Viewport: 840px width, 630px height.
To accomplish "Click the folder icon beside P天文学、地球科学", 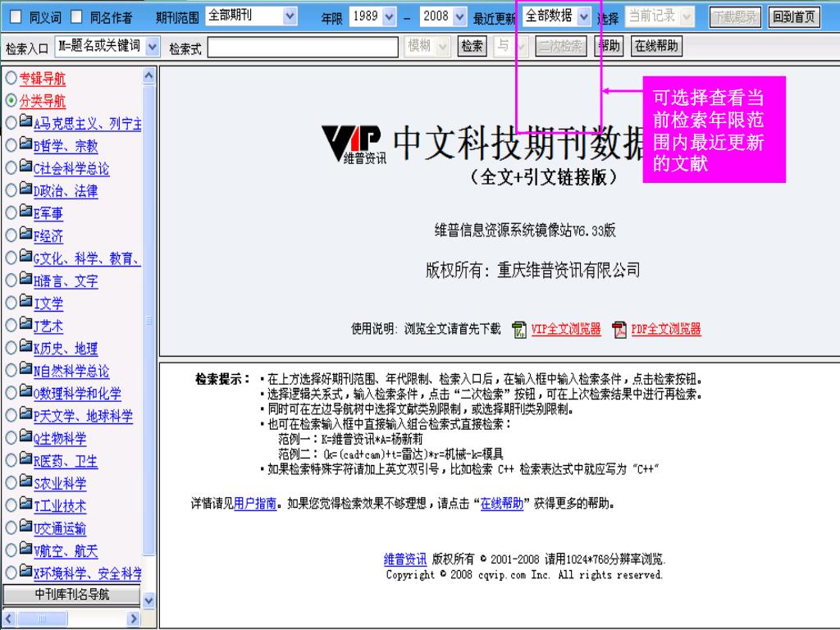I will click(25, 413).
